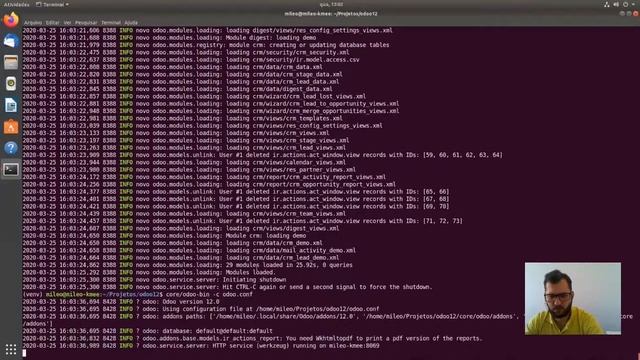Image resolution: width=640 pixels, height=360 pixels.
Task: Click the network status icon
Action: (x=607, y=4)
